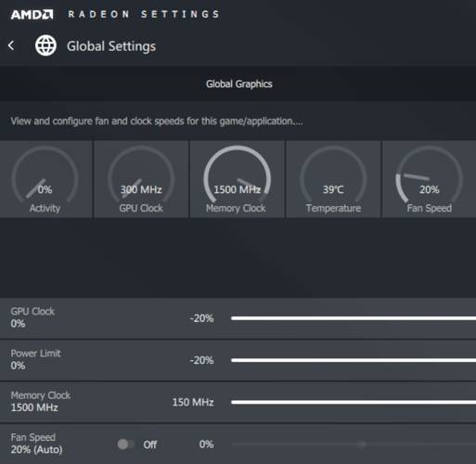This screenshot has height=464, width=476.
Task: Click the Global Settings title text
Action: click(111, 46)
